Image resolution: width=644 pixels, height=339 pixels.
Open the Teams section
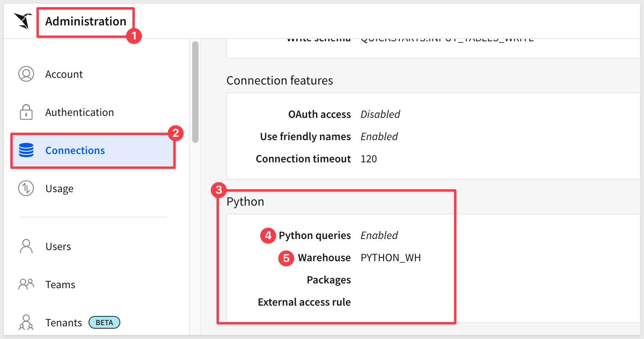pos(60,285)
